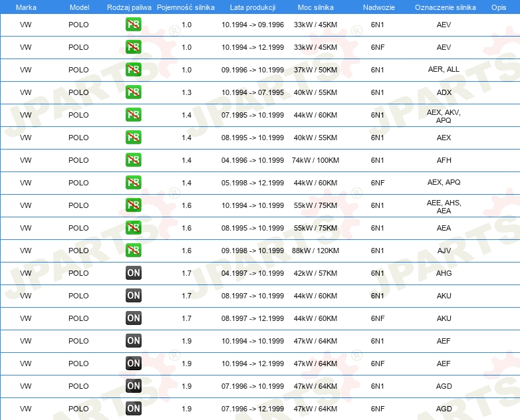The image size is (520, 420).
Task: Click the petrol icon in the AEX, AKV, APQ row
Action: [133, 115]
